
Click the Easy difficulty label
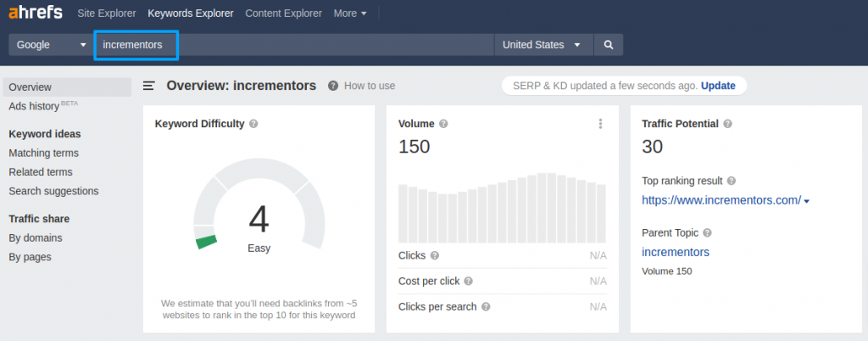(x=259, y=249)
